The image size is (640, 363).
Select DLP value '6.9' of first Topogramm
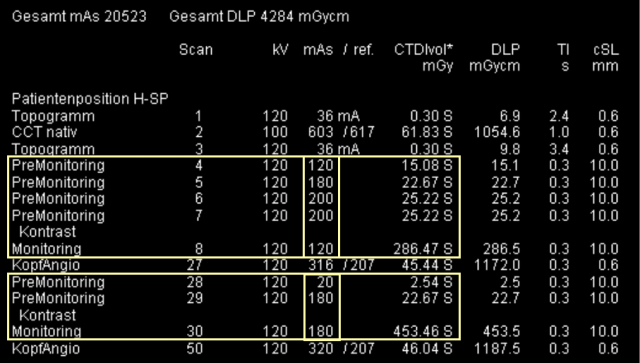[510, 116]
